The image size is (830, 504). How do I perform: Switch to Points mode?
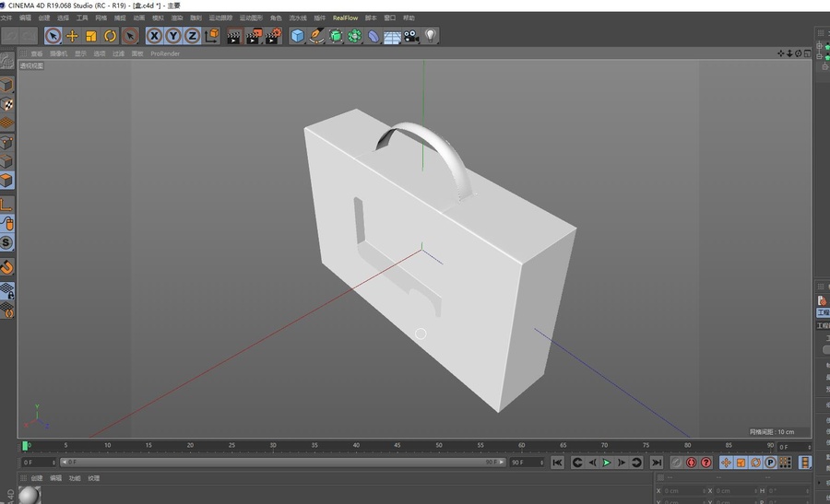pyautogui.click(x=6, y=142)
